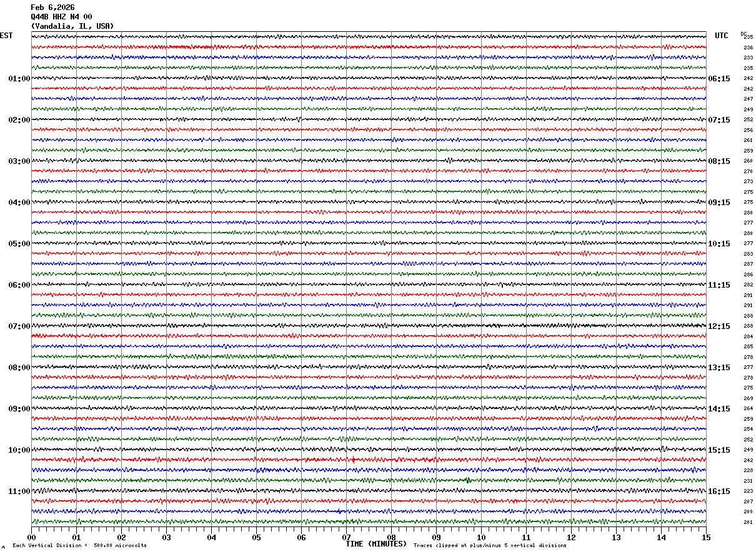Click the 16:15 UTC time label
The width and height of the screenshot is (756, 554).
719,491
